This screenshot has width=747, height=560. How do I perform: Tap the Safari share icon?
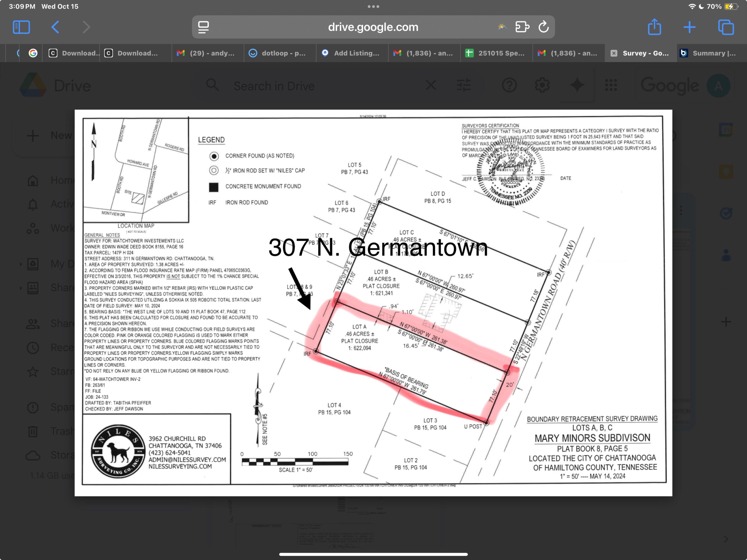(x=654, y=27)
